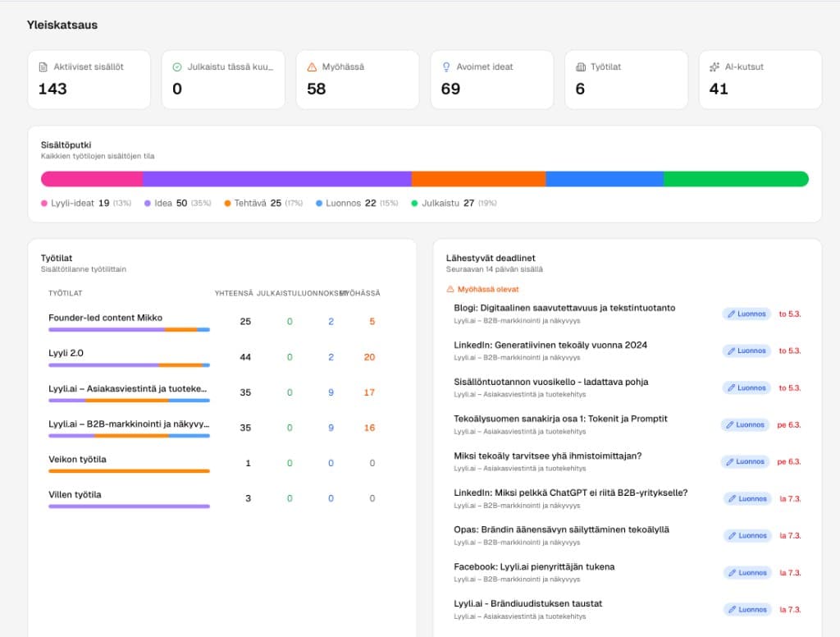Click the la 7.3. date on Opas: Brändin row

pos(790,536)
